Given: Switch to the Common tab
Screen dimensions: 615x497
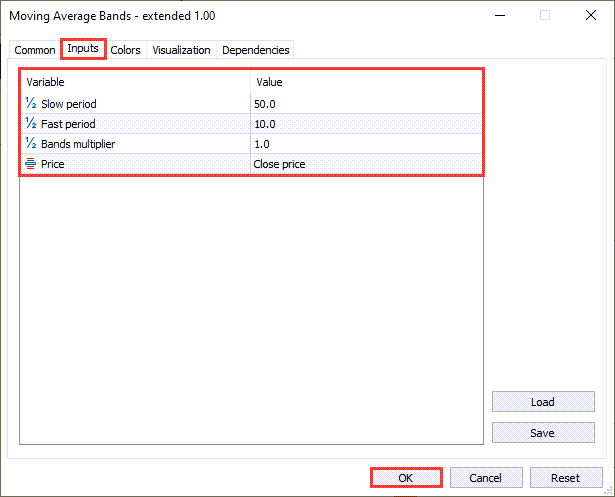Looking at the screenshot, I should (x=35, y=50).
